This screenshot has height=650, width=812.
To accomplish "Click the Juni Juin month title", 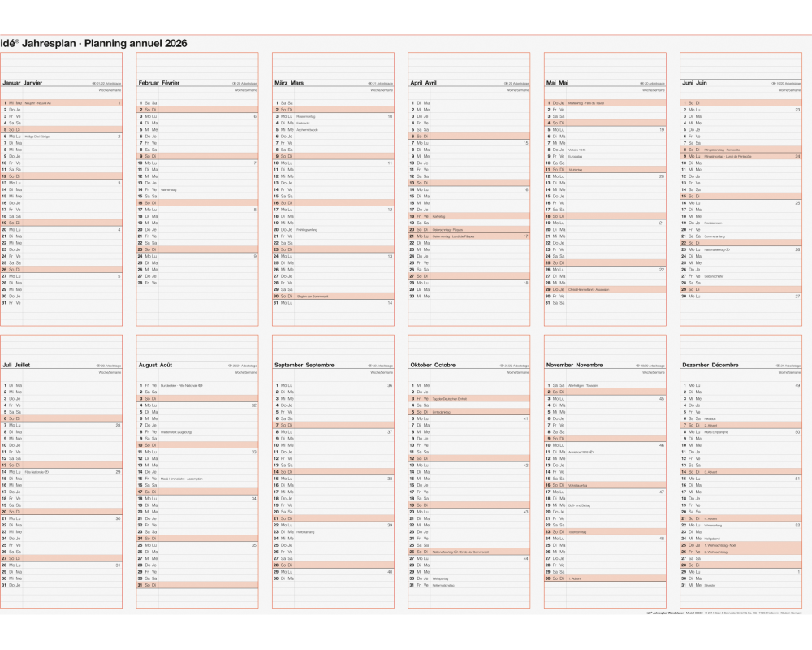I will click(x=694, y=83).
